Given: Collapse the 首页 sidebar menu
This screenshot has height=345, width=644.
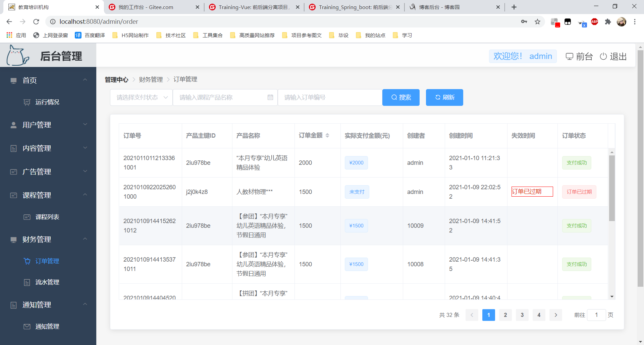Looking at the screenshot, I should (48, 80).
